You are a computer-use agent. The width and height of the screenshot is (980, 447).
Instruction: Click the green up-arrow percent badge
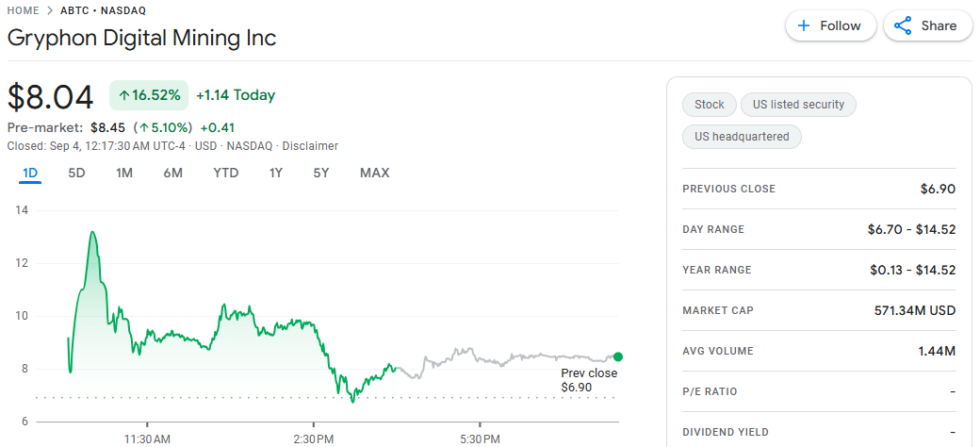149,95
